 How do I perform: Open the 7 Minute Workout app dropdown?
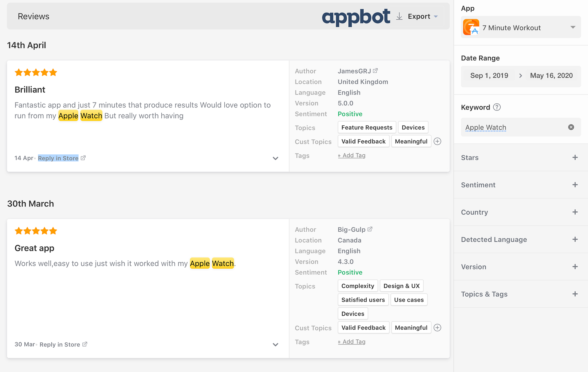573,27
